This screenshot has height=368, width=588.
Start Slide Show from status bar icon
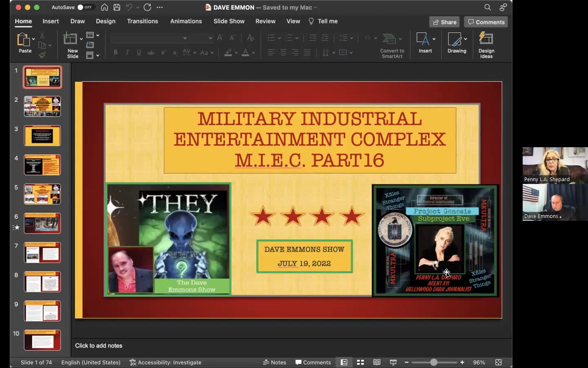tap(393, 362)
